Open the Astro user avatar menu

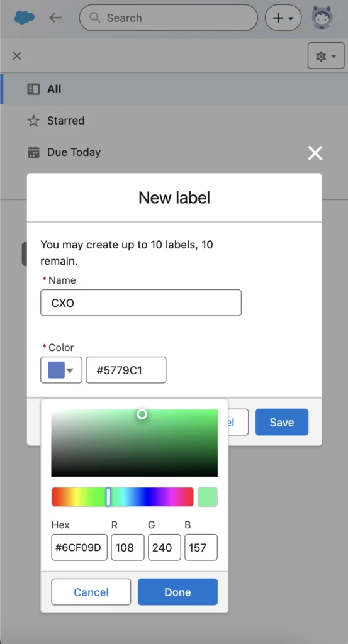tap(322, 18)
